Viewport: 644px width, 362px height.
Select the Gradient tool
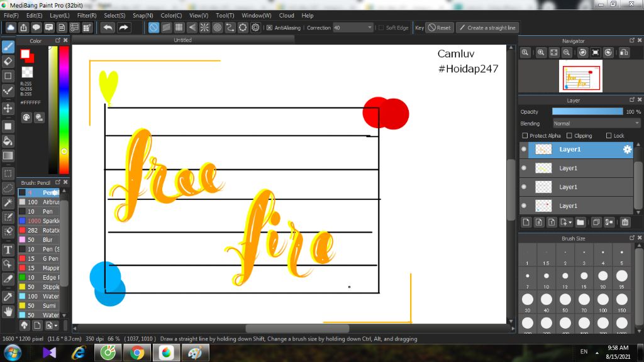pyautogui.click(x=8, y=156)
